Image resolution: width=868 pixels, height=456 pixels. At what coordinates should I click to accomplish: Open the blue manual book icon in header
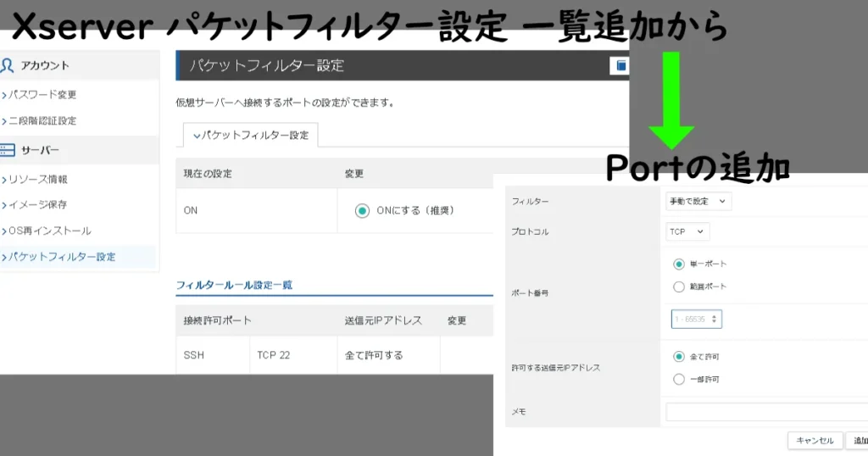coord(621,66)
